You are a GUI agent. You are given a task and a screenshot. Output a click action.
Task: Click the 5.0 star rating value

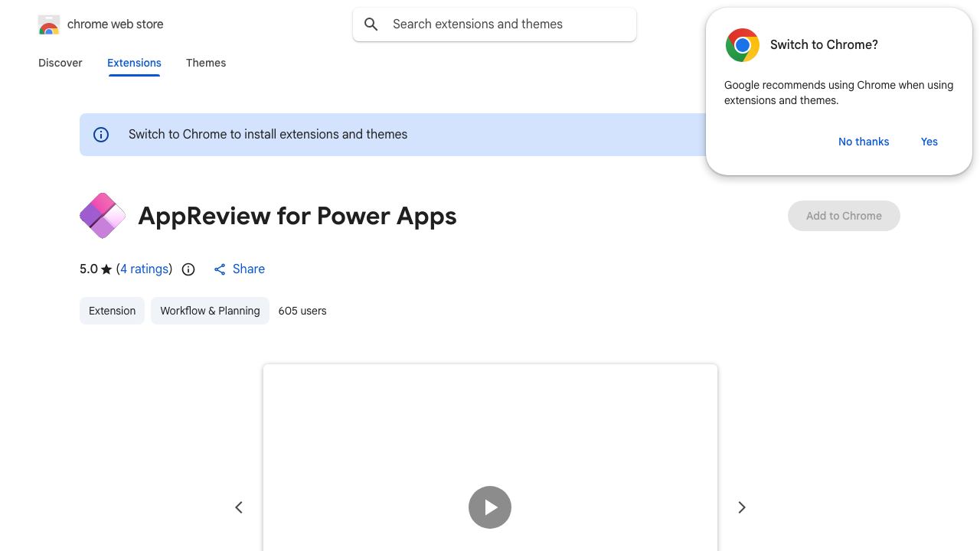(89, 269)
